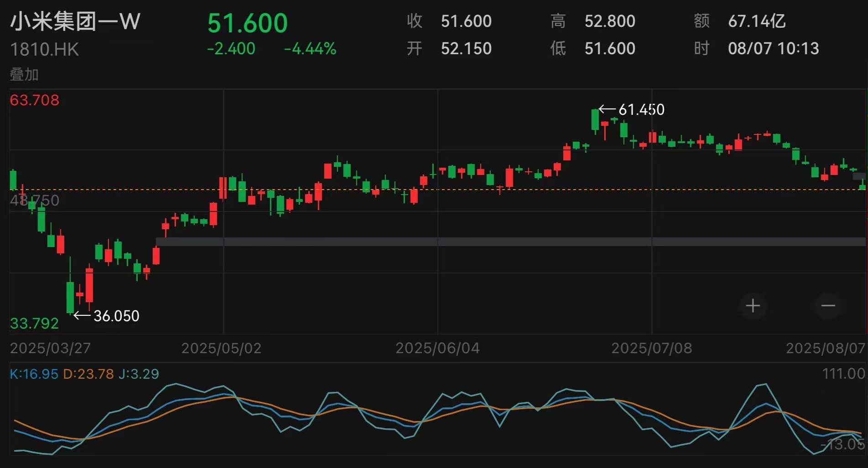Viewport: 868px width, 468px height.
Task: Click the turnover value 67.14亿
Action: point(757,21)
